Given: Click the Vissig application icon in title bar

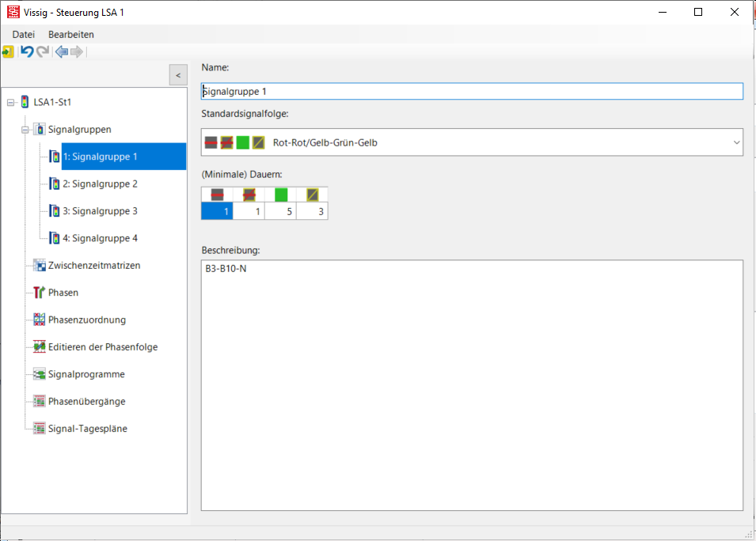Looking at the screenshot, I should (13, 12).
